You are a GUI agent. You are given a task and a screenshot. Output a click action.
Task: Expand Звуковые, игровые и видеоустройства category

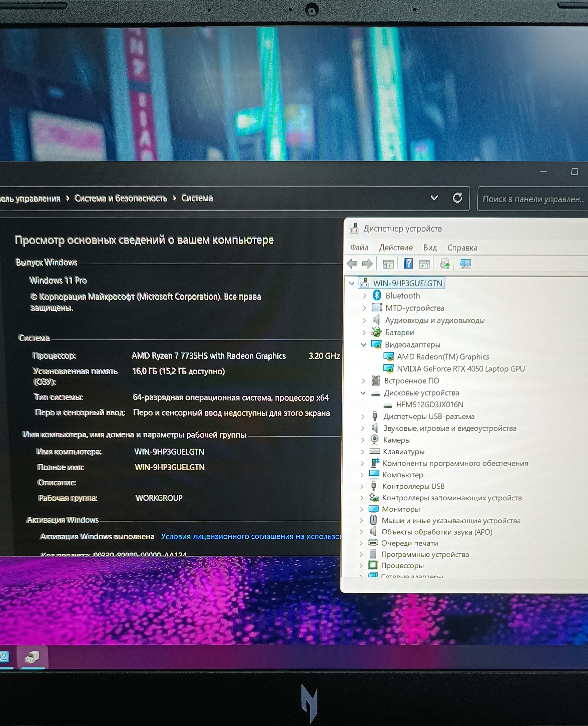[x=363, y=428]
